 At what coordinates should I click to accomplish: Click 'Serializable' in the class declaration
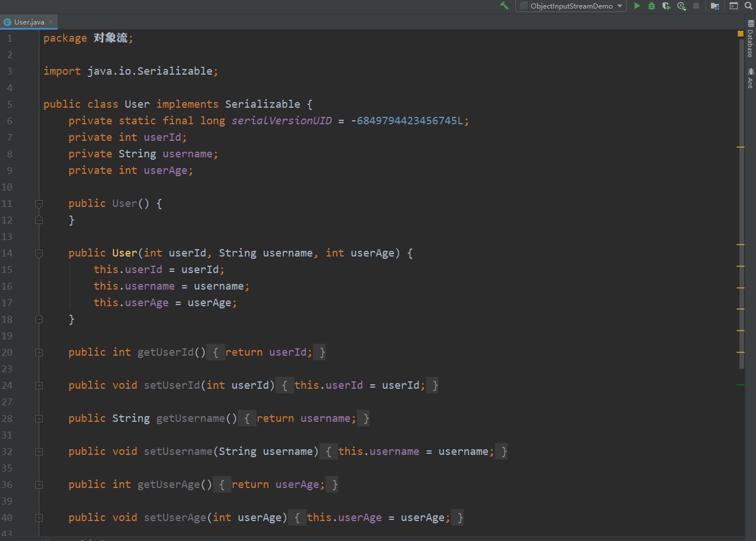(x=262, y=104)
